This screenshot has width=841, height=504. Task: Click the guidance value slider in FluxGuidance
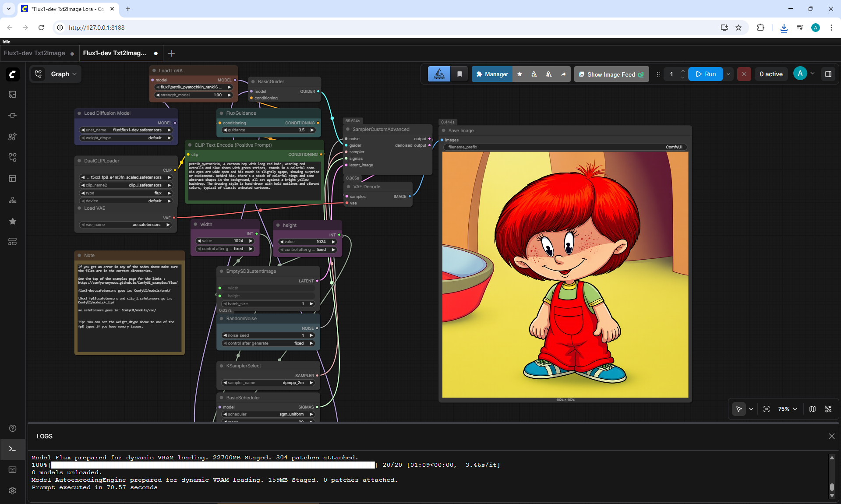pos(269,130)
